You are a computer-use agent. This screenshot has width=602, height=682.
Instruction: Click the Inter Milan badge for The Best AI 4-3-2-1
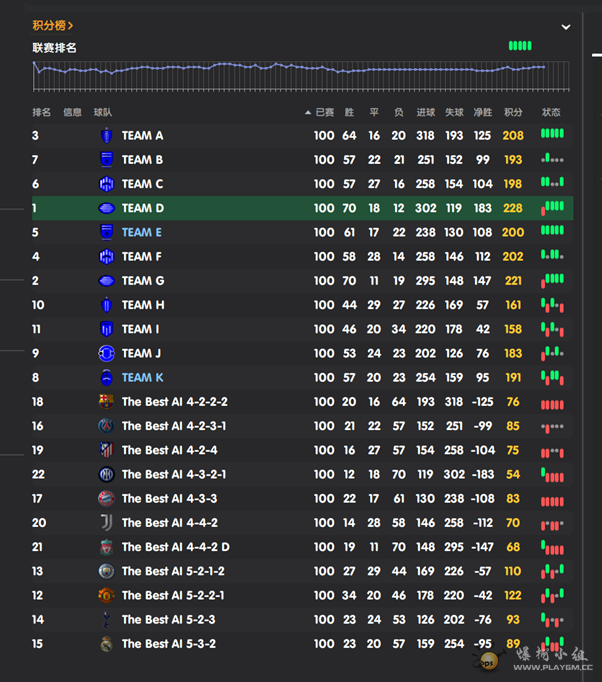pos(107,475)
